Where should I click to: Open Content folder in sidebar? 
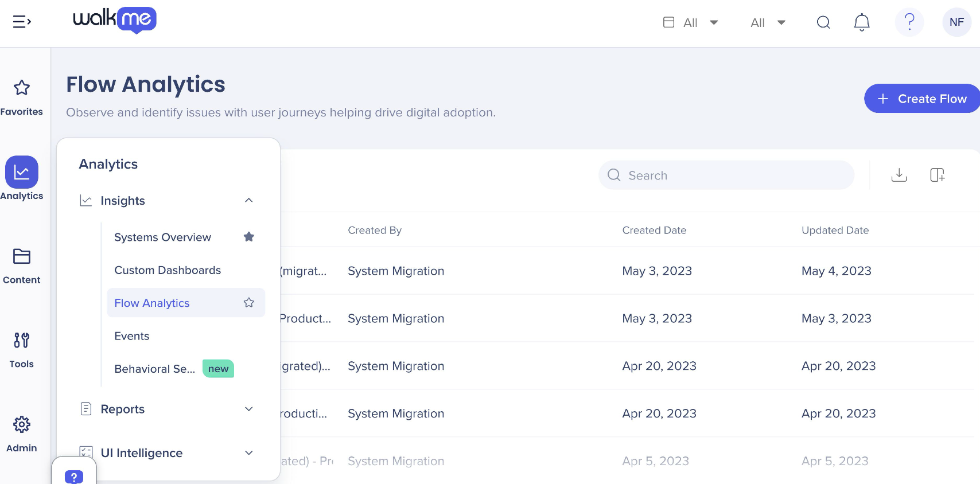(x=22, y=266)
